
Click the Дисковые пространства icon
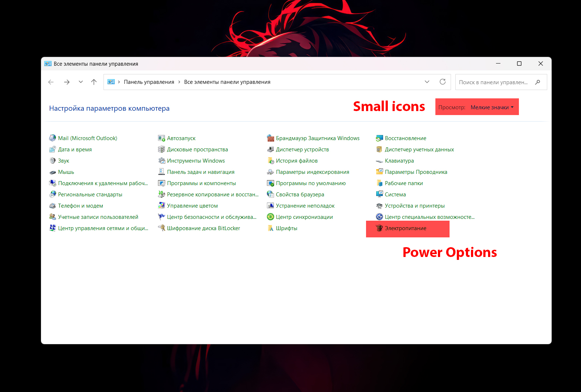pos(161,149)
